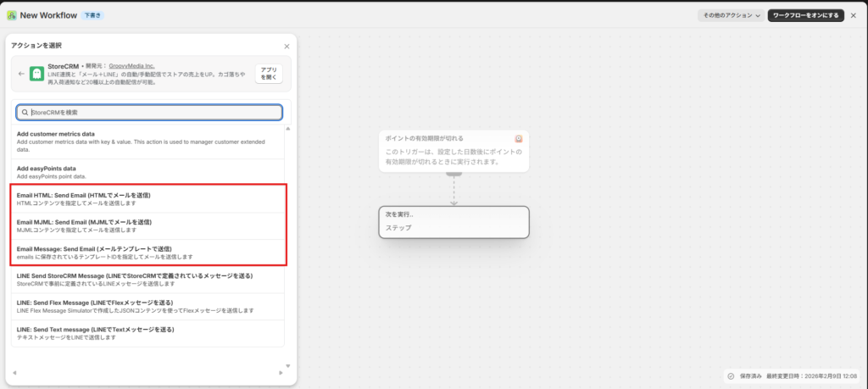Select the 次を実行 step node on the canvas
The width and height of the screenshot is (868, 389).
[453, 222]
